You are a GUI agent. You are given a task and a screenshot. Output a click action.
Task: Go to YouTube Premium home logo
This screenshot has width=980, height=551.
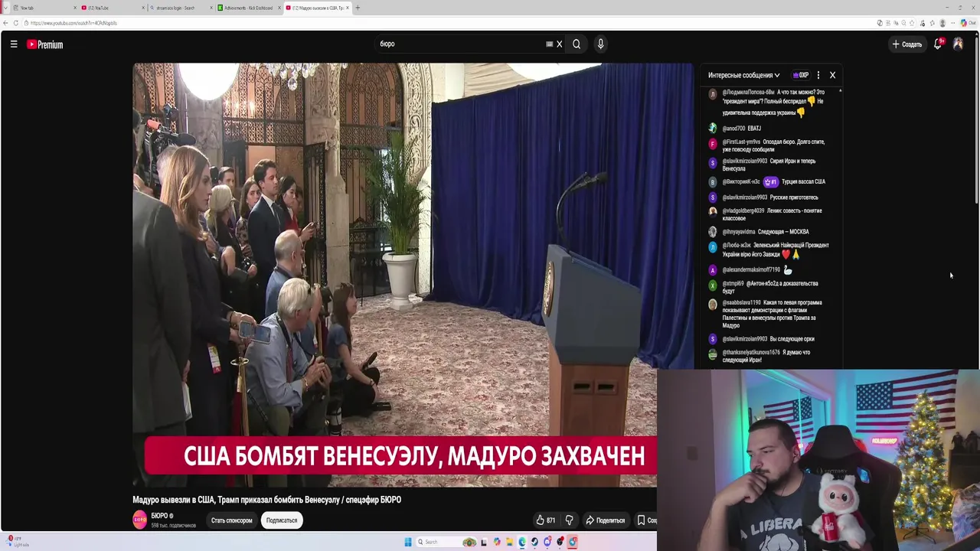click(x=45, y=44)
